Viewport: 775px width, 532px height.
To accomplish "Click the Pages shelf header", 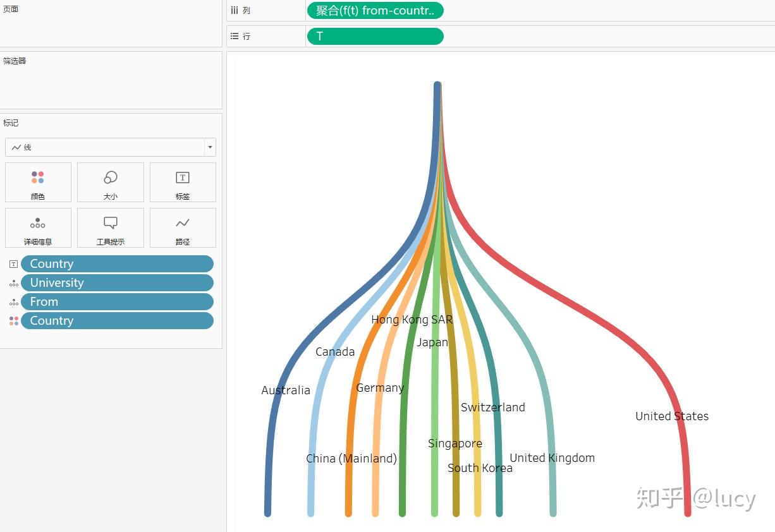I will [11, 9].
